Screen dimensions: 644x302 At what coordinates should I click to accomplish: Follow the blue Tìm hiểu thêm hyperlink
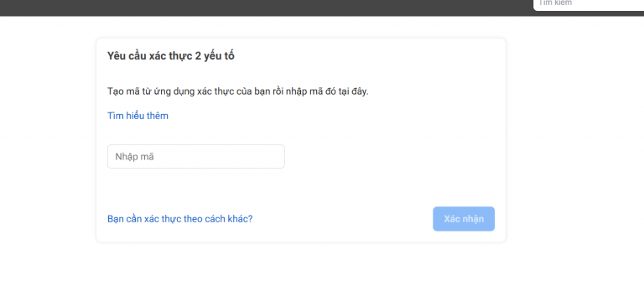tap(138, 116)
